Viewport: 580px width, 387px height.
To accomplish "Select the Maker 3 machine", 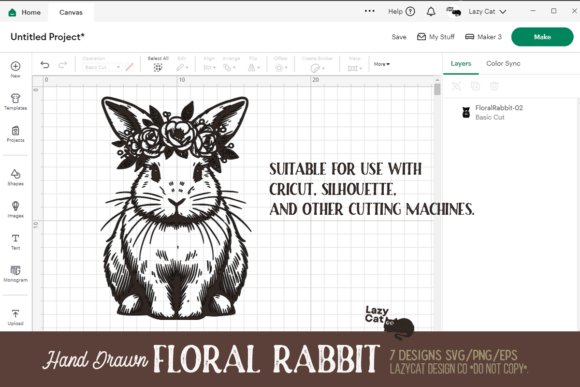I will tap(483, 37).
